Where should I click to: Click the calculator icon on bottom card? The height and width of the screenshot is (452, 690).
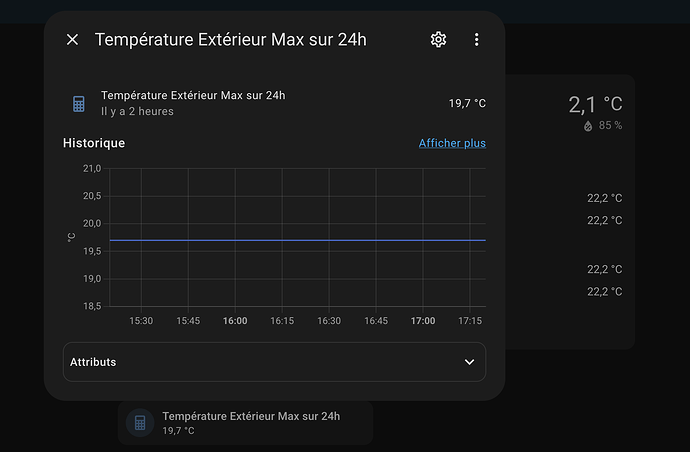(140, 423)
